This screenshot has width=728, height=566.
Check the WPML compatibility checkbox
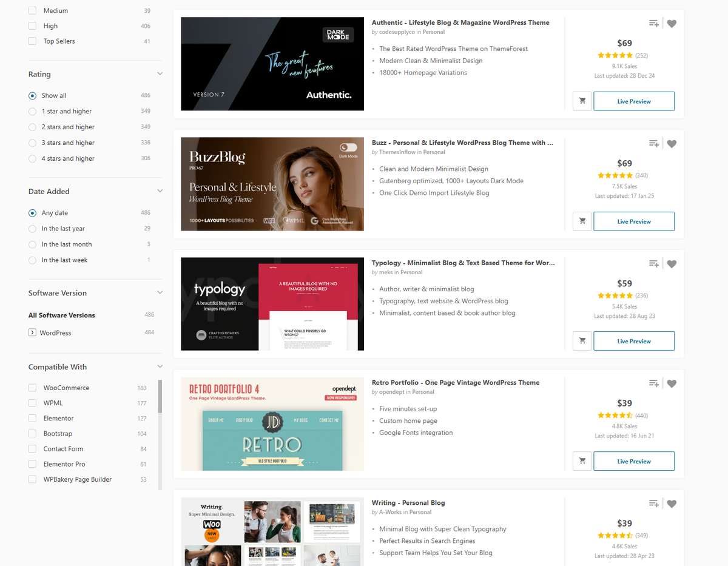(32, 403)
